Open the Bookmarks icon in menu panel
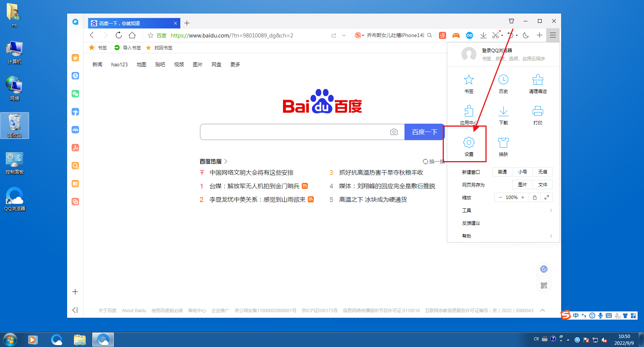The image size is (644, 347). click(469, 80)
